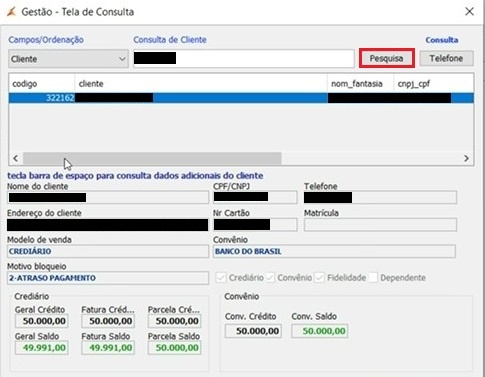Click the Endereço do cliente field
485x377 pixels.
point(108,225)
